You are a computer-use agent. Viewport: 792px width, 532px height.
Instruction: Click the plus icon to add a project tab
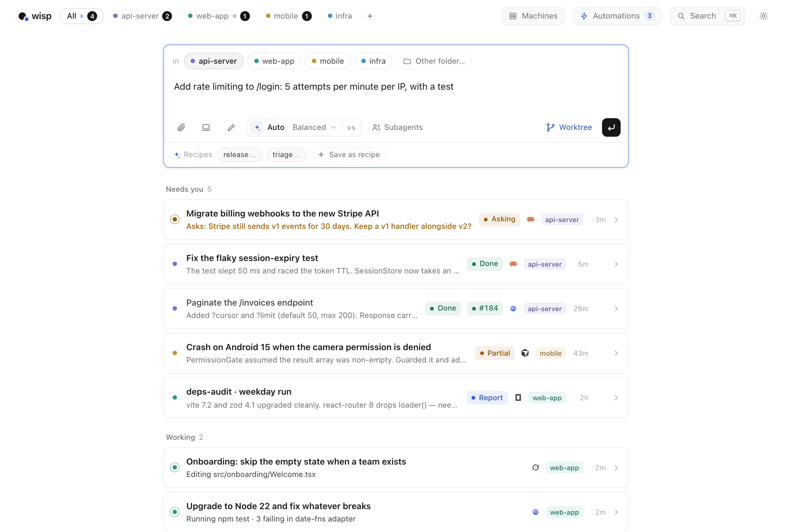tap(370, 16)
